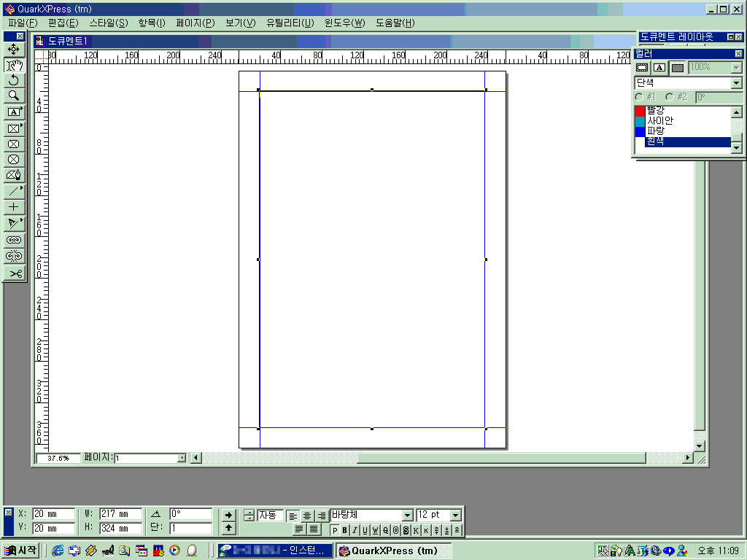The image size is (747, 560).
Task: Select the Scissors tool
Action: point(14,273)
